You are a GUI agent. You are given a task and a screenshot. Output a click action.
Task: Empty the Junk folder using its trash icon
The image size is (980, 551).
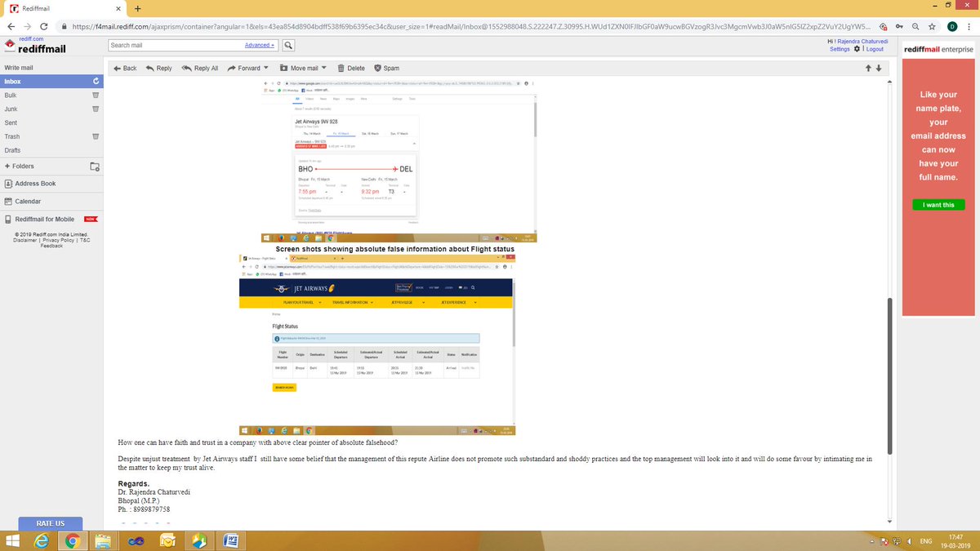pyautogui.click(x=95, y=109)
